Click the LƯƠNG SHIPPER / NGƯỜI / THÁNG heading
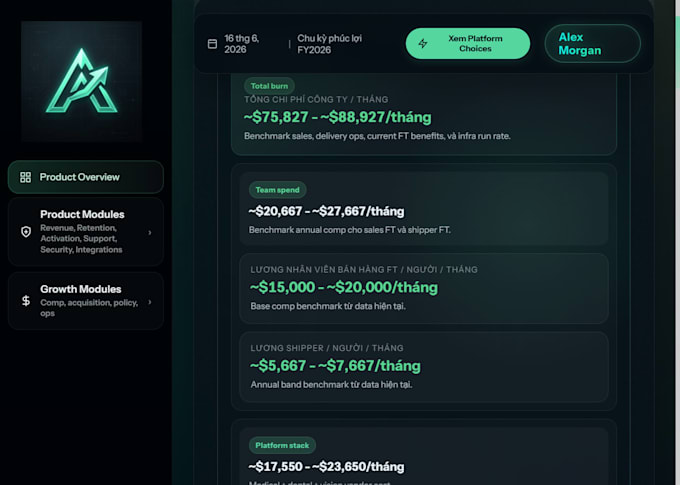The image size is (680, 485). click(327, 348)
